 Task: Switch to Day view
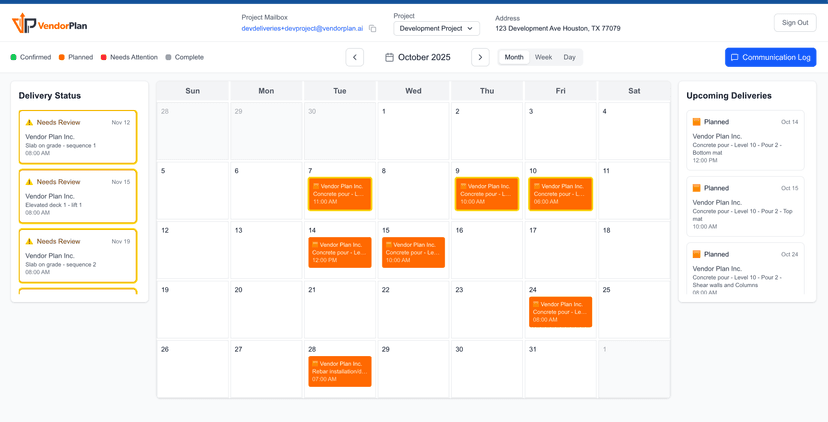pos(569,57)
